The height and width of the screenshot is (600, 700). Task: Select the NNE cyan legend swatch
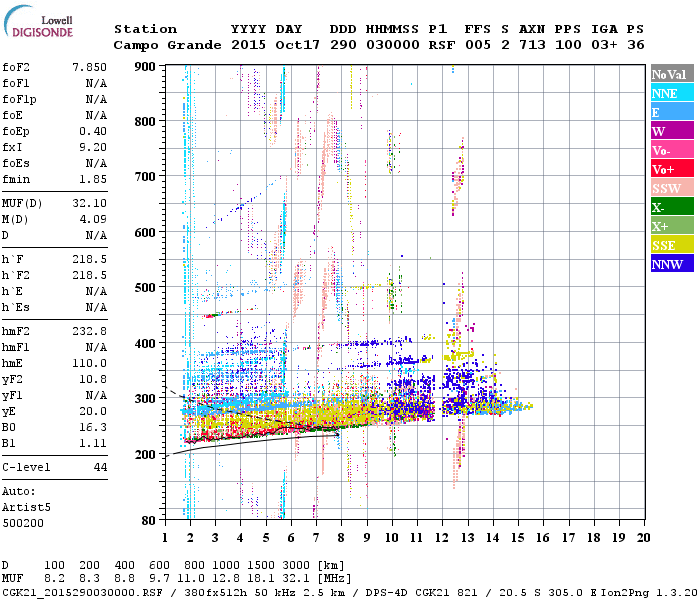coord(672,93)
